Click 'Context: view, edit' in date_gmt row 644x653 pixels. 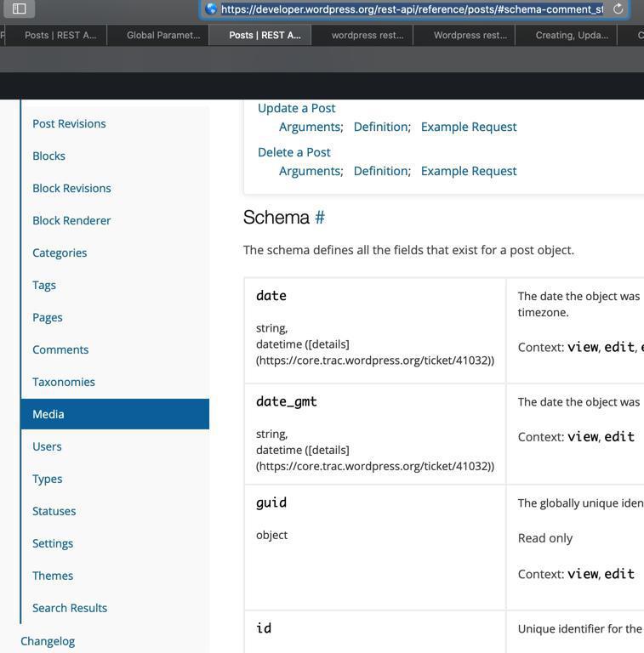coord(576,437)
